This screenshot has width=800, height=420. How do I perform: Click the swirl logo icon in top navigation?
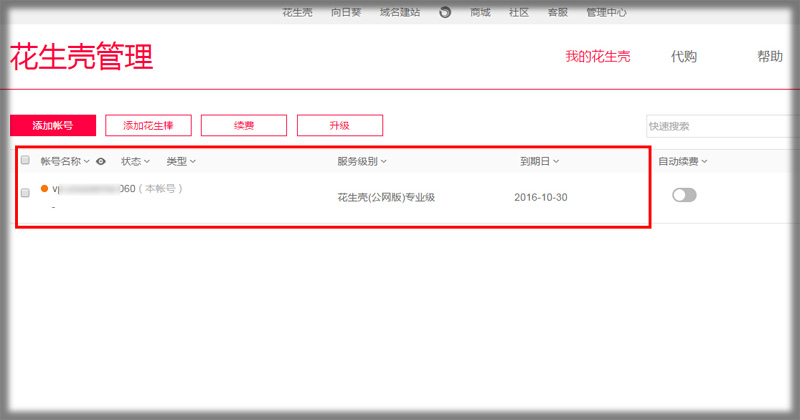click(445, 12)
